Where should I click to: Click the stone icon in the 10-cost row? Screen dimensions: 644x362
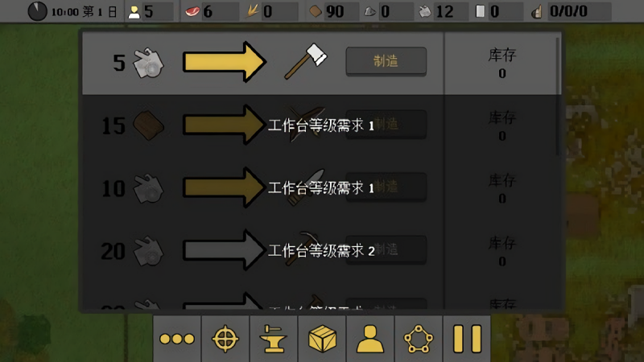coord(148,188)
